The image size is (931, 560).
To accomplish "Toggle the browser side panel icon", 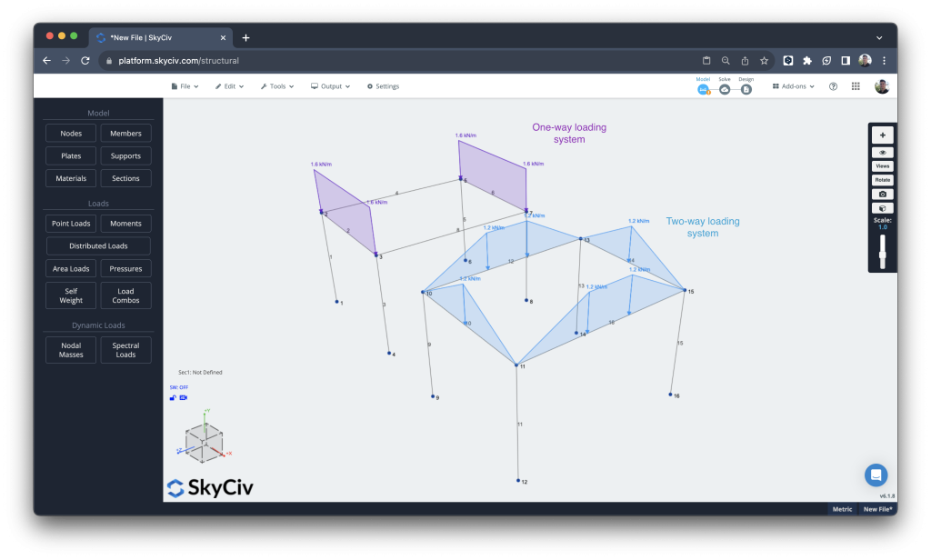I will click(846, 61).
